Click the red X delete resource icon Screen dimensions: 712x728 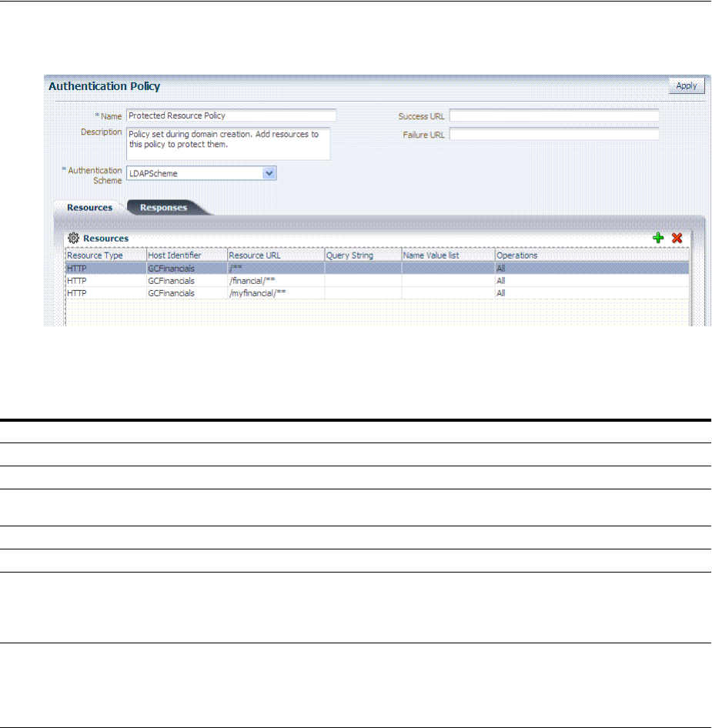coord(677,239)
